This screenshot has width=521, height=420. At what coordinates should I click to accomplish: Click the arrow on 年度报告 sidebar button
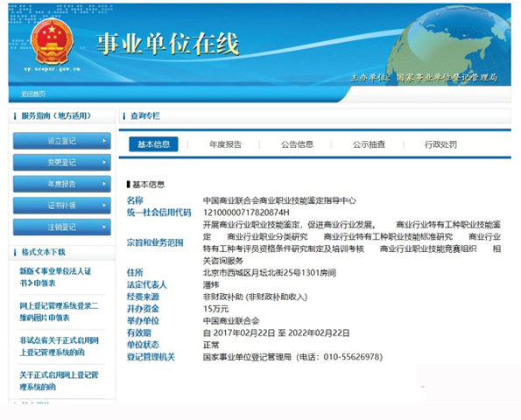click(104, 184)
